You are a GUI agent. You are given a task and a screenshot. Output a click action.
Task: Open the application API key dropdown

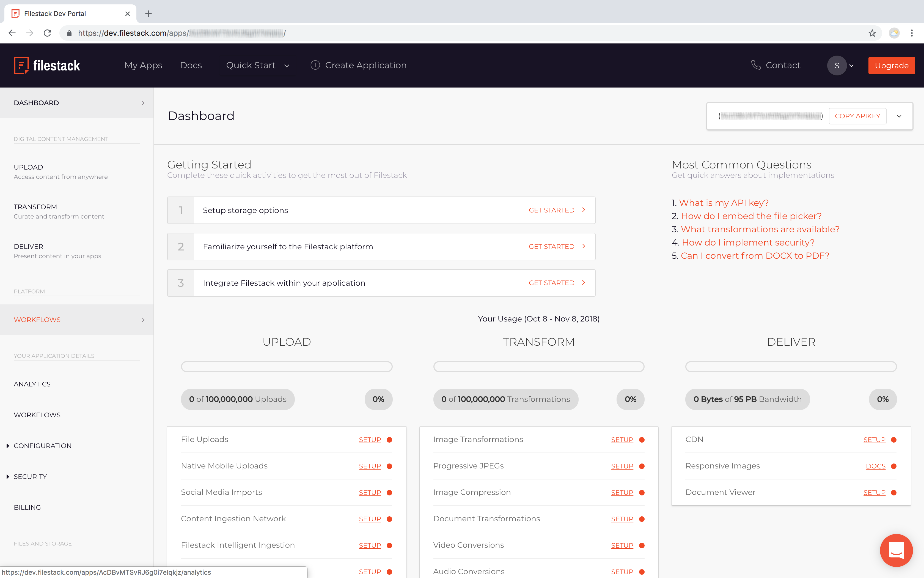(x=899, y=116)
